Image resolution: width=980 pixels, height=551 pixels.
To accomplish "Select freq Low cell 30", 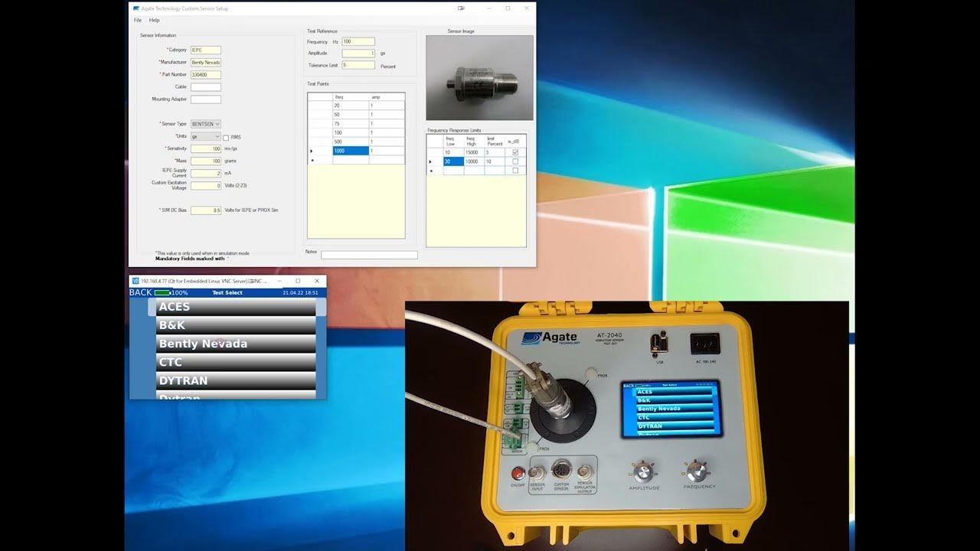I will pos(453,161).
